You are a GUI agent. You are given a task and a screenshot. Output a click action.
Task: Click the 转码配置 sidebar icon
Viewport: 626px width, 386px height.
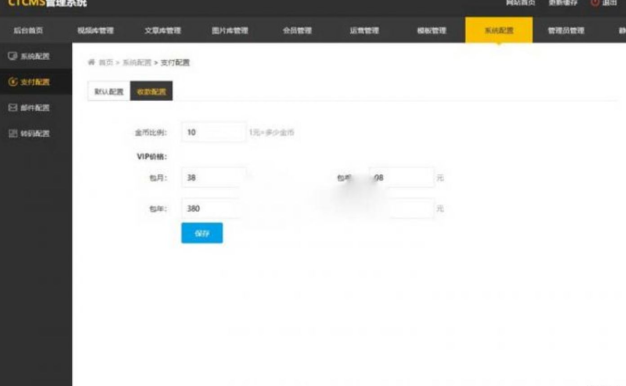pos(13,133)
